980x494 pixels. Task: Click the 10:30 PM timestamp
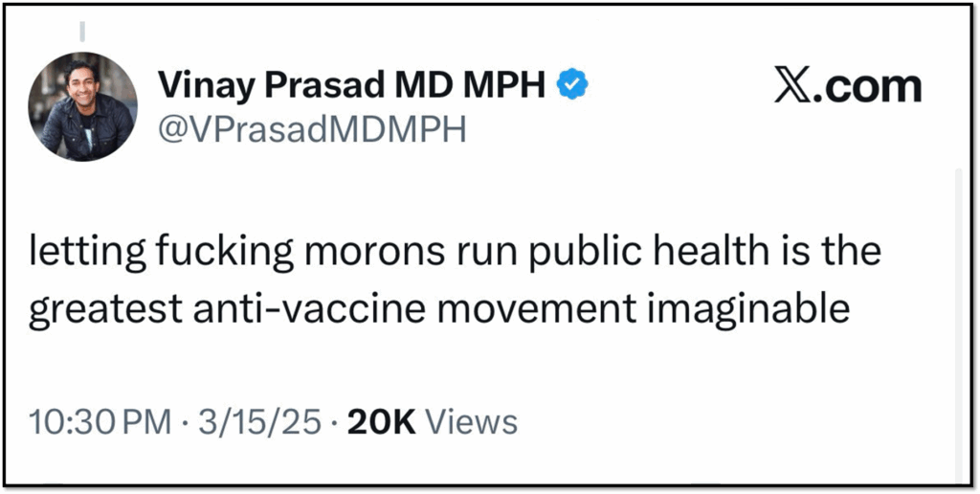[x=100, y=421]
